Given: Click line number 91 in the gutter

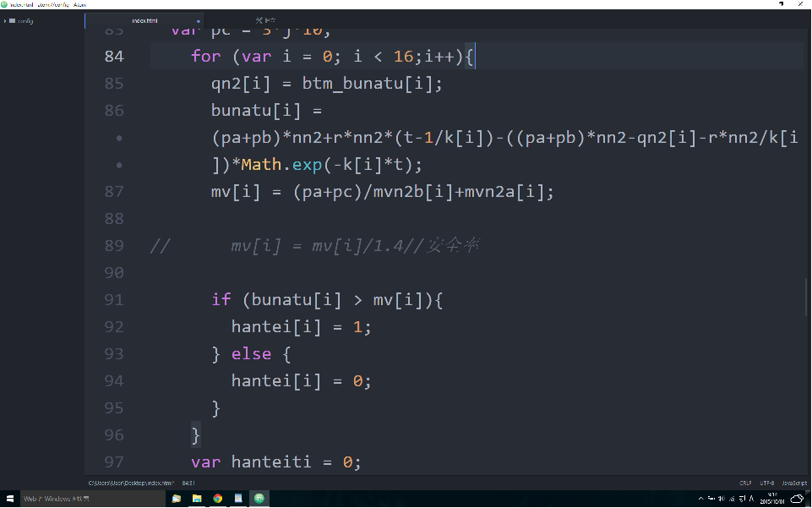Looking at the screenshot, I should pos(113,300).
